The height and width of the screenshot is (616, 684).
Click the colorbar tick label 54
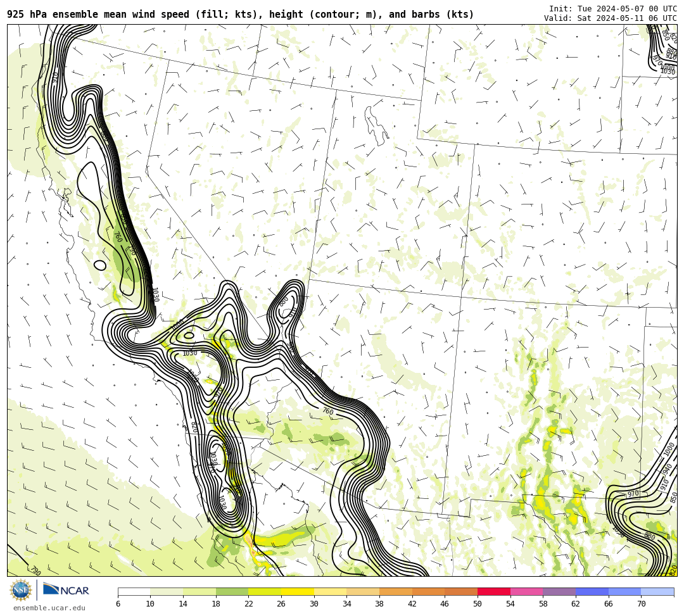510,604
